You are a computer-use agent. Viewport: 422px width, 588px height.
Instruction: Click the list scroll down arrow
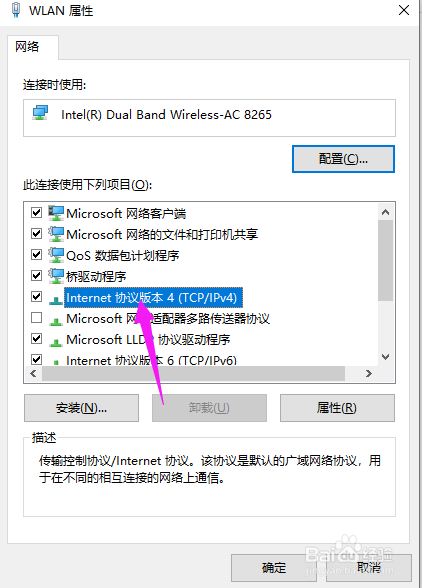(385, 357)
